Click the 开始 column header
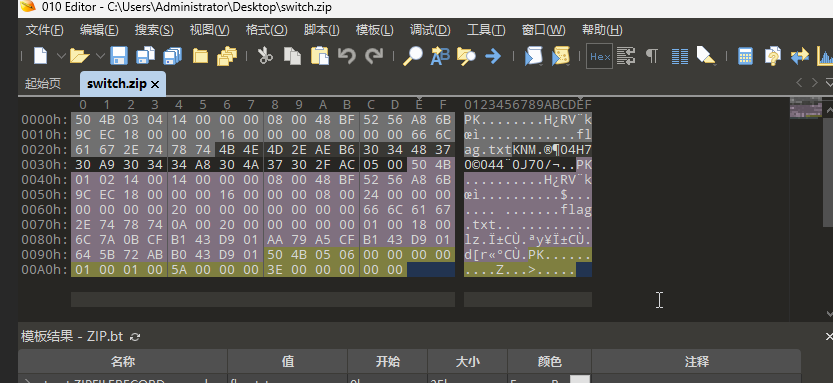This screenshot has height=383, width=833. pos(387,362)
